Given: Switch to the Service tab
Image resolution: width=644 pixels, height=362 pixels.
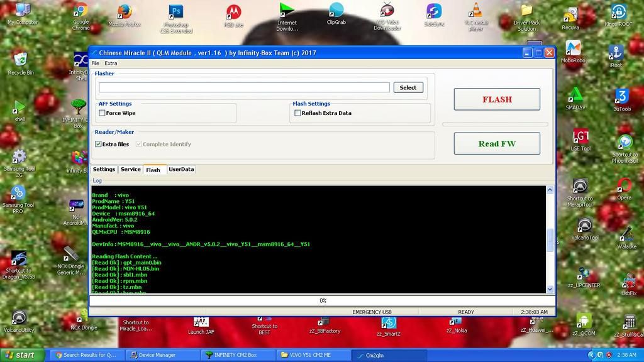Looking at the screenshot, I should (131, 169).
